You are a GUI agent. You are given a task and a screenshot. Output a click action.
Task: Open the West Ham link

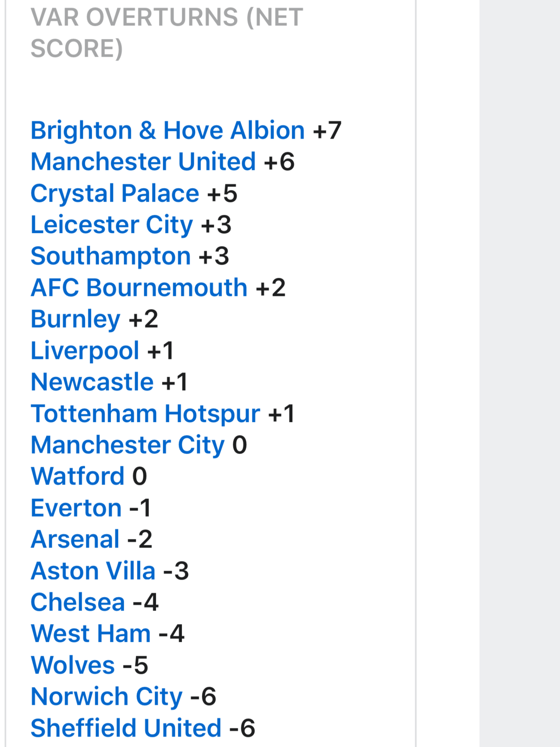(91, 634)
